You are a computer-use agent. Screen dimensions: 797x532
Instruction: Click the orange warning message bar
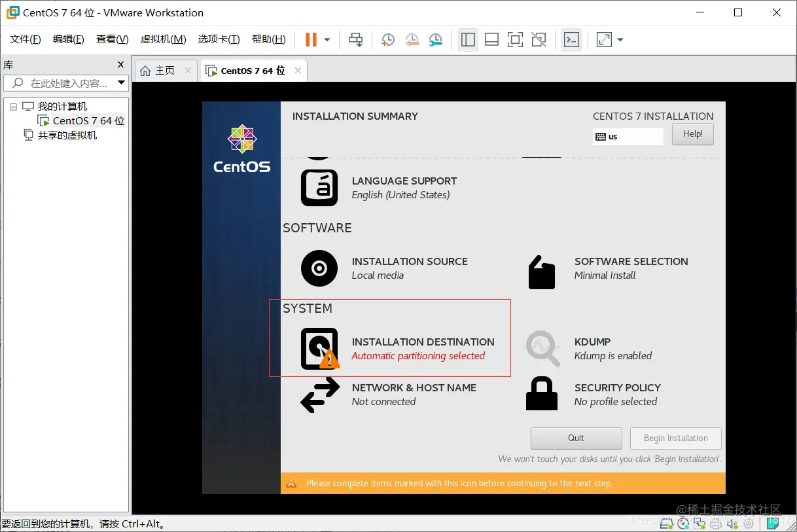pos(503,483)
